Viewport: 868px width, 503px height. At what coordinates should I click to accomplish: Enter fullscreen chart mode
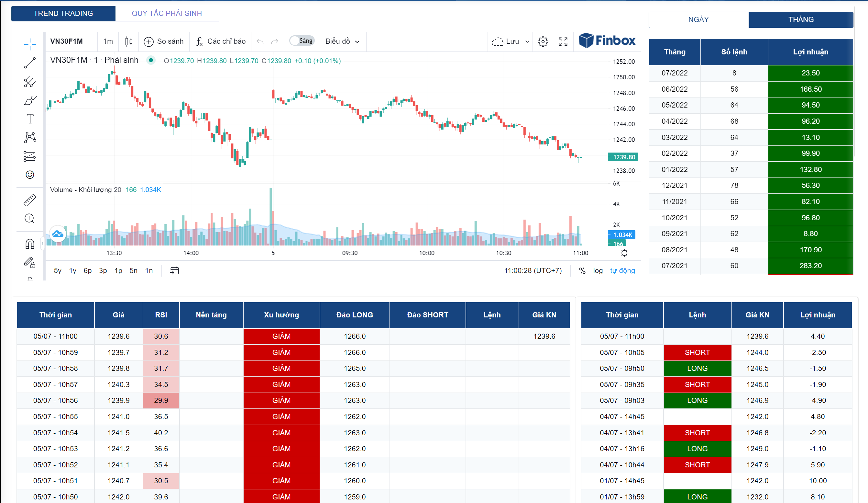[563, 41]
